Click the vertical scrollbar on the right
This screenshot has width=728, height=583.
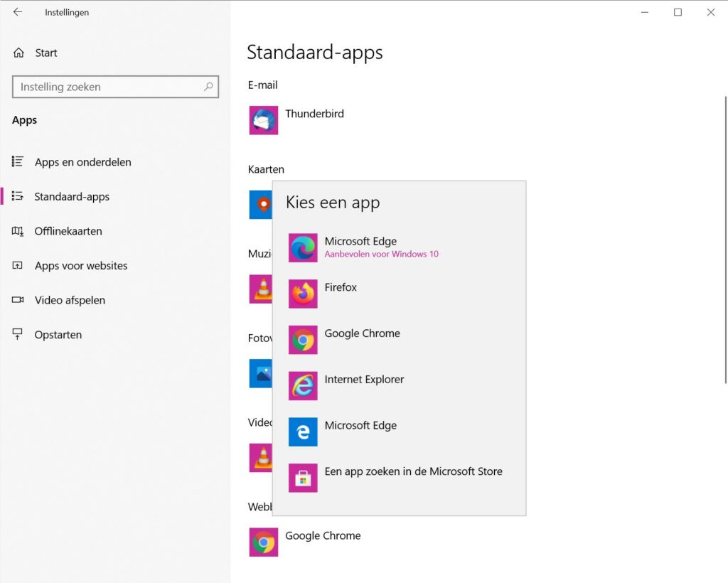click(725, 240)
